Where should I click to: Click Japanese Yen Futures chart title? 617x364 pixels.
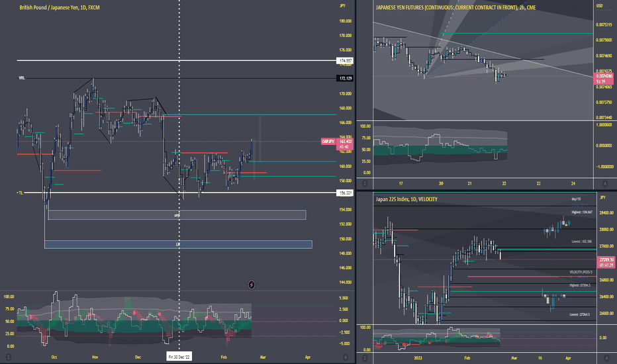(x=455, y=7)
